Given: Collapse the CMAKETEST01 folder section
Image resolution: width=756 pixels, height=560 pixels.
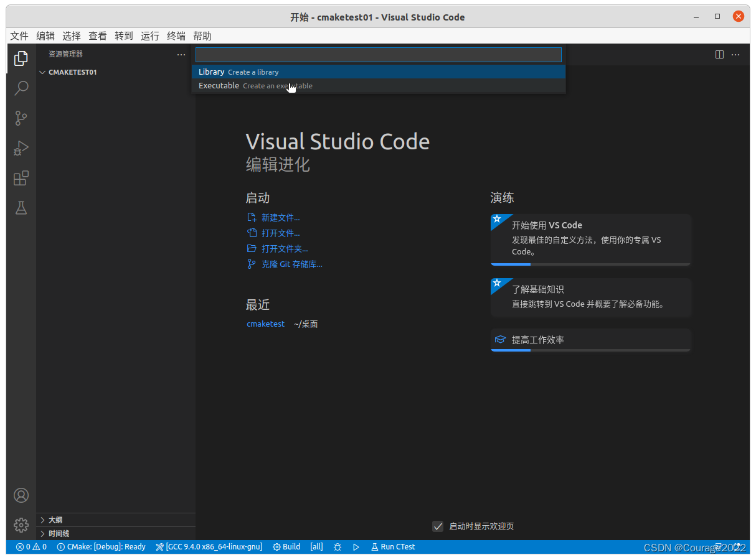Looking at the screenshot, I should click(x=115, y=72).
